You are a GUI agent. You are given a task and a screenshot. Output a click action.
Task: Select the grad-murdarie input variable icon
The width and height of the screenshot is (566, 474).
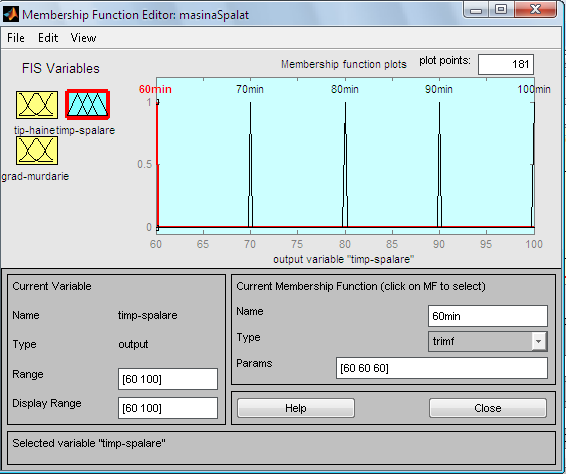(x=37, y=151)
